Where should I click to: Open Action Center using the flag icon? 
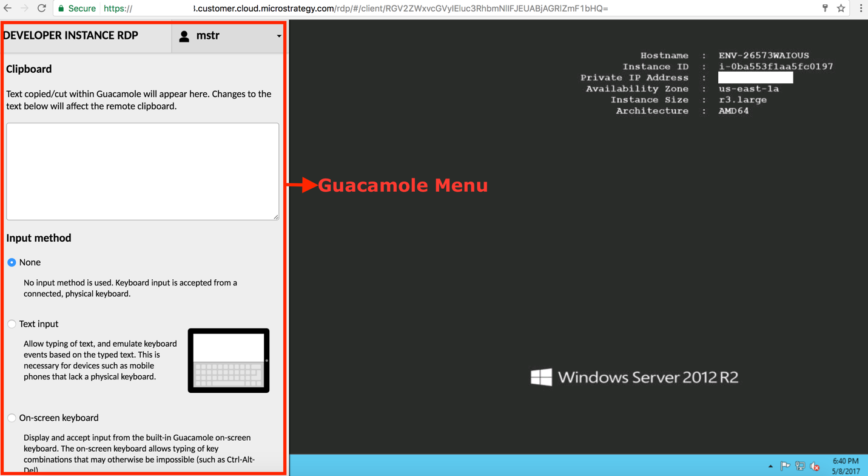coord(785,466)
